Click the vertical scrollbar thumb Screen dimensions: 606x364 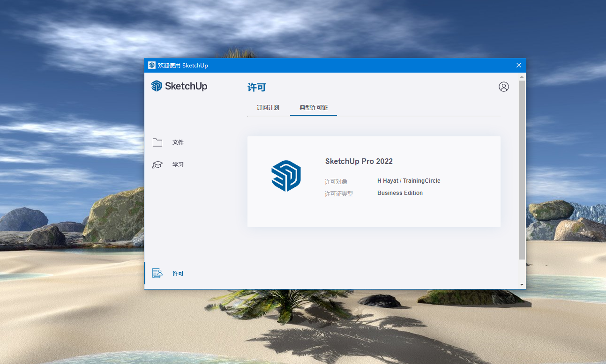522,170
